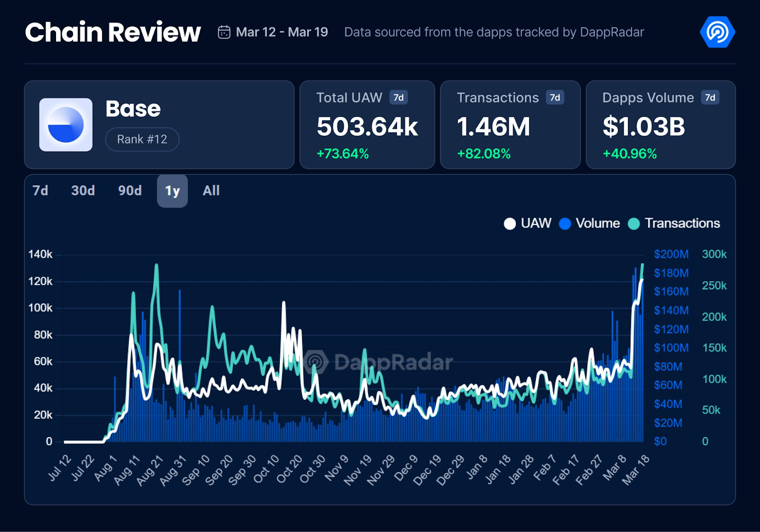Select the 7d chart range tab
This screenshot has width=760, height=532.
point(40,190)
